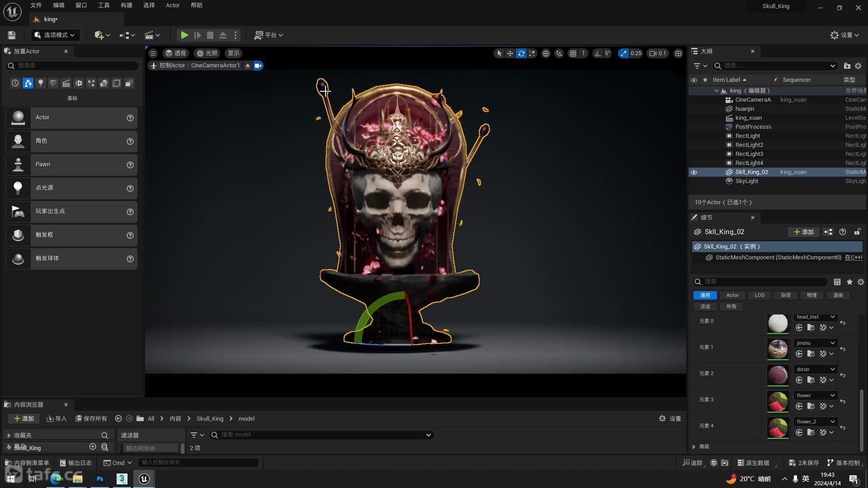Screen dimensions: 868x488
Task: Toggle rotation snap angle icon
Action: 598,53
